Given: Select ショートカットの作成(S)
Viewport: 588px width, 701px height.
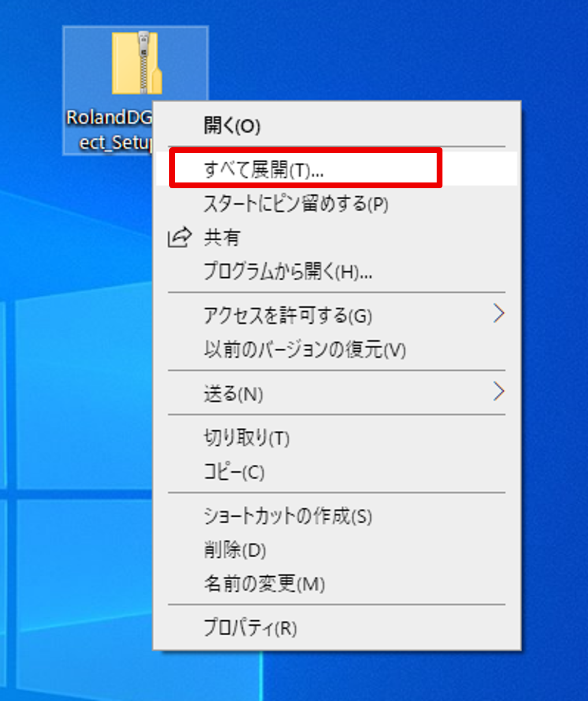Looking at the screenshot, I should 337,516.
